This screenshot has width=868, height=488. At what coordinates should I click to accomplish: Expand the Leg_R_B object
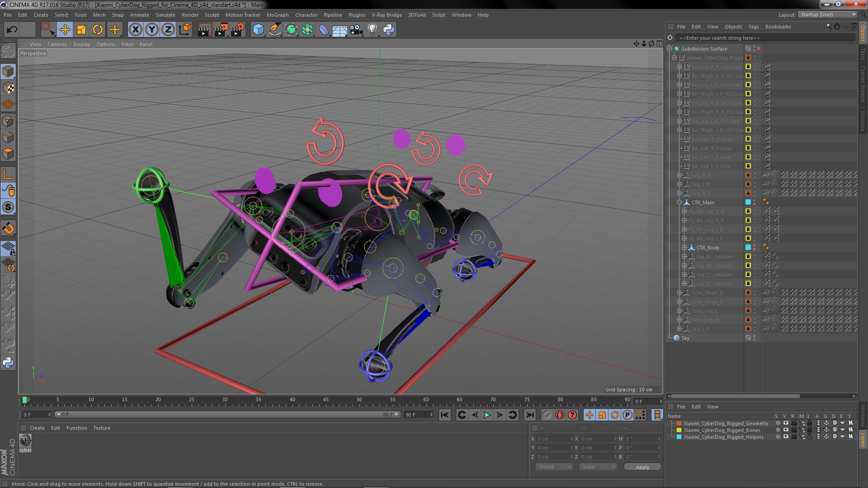pyautogui.click(x=679, y=175)
